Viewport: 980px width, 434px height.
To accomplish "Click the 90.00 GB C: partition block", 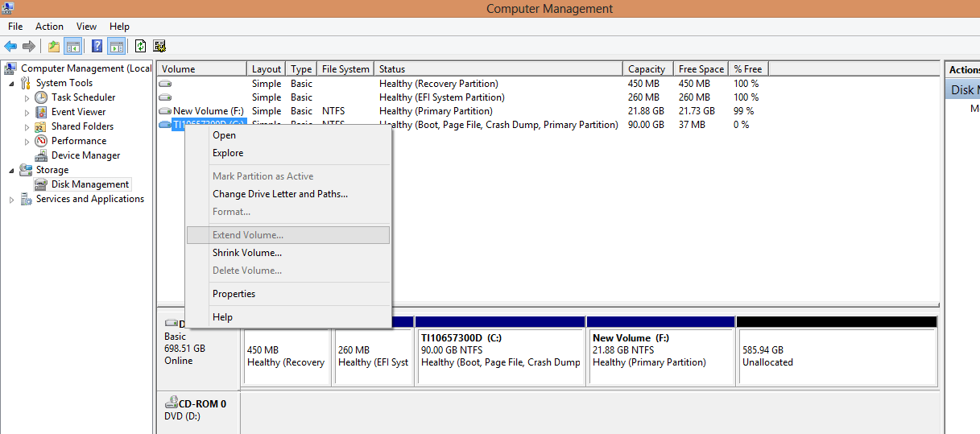I will (500, 356).
